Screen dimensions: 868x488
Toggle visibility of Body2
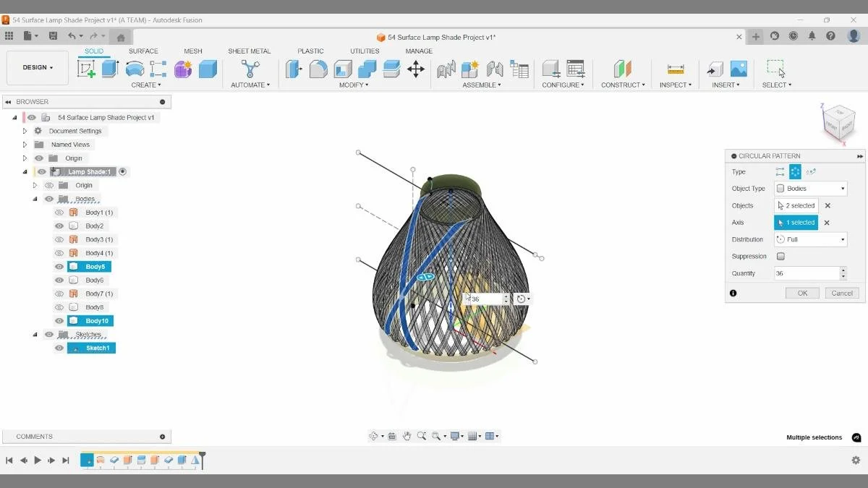(59, 226)
